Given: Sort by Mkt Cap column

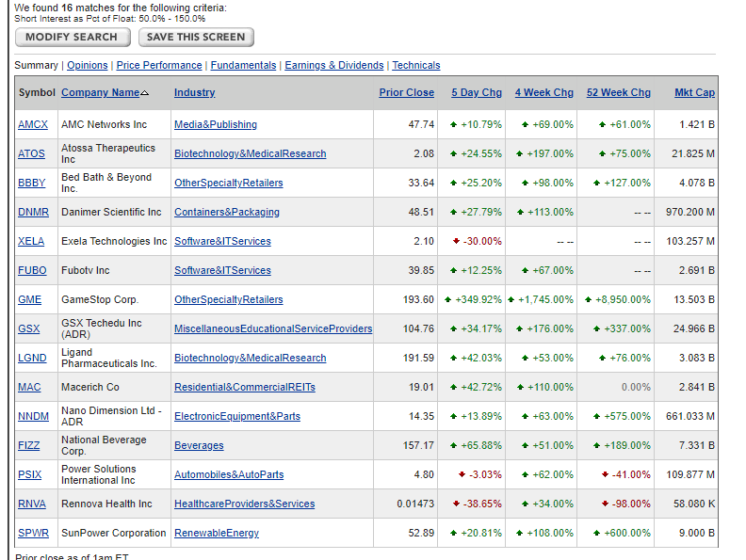Looking at the screenshot, I should coord(694,92).
